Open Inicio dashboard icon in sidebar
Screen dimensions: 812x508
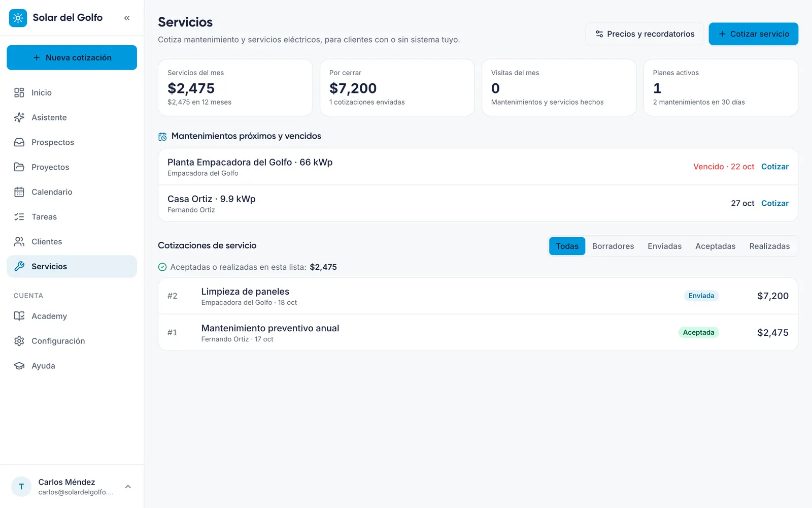tap(19, 92)
